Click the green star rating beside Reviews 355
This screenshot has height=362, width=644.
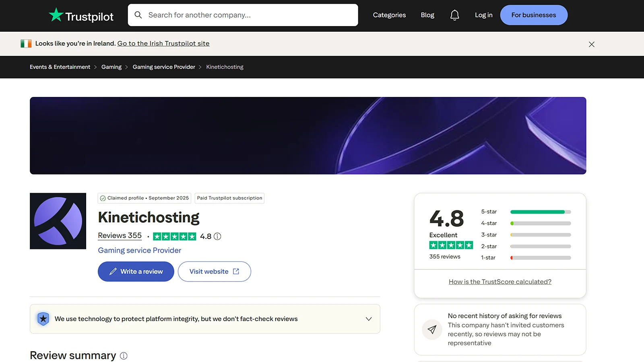pyautogui.click(x=174, y=237)
